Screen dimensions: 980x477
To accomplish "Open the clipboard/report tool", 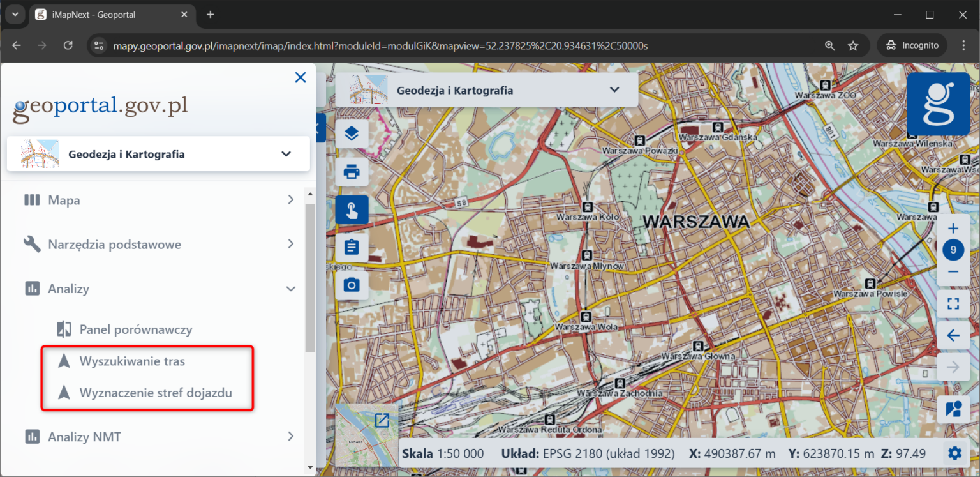I will tap(352, 246).
